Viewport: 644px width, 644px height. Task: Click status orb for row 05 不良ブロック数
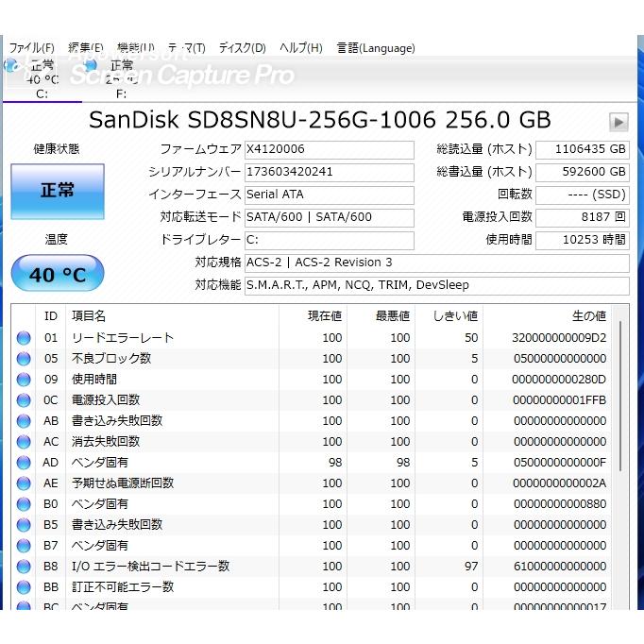(24, 359)
